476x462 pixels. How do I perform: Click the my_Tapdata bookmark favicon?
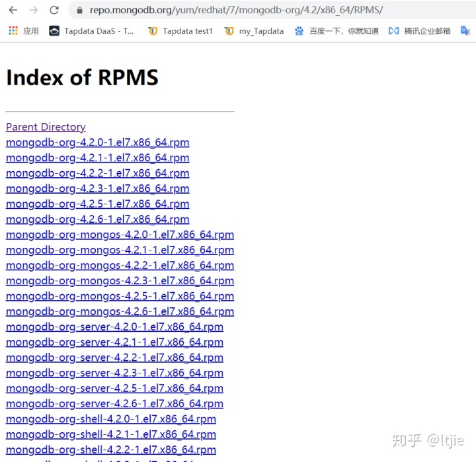tap(229, 31)
